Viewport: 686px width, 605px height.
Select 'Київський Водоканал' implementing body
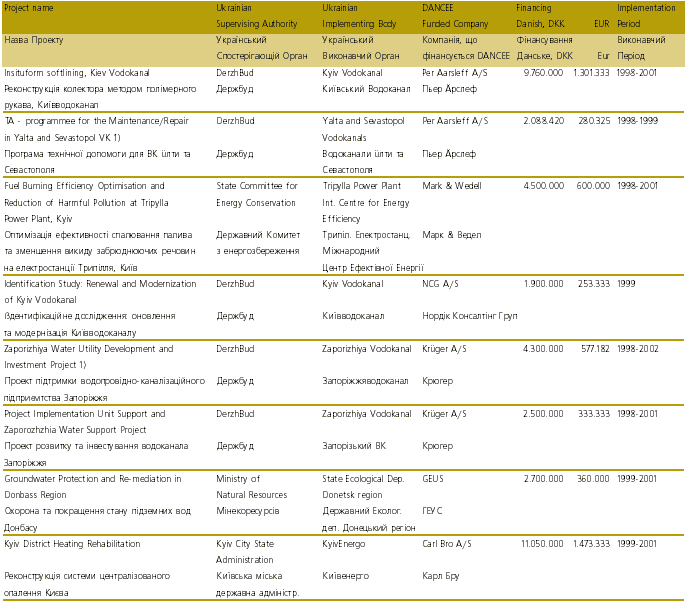pyautogui.click(x=366, y=89)
